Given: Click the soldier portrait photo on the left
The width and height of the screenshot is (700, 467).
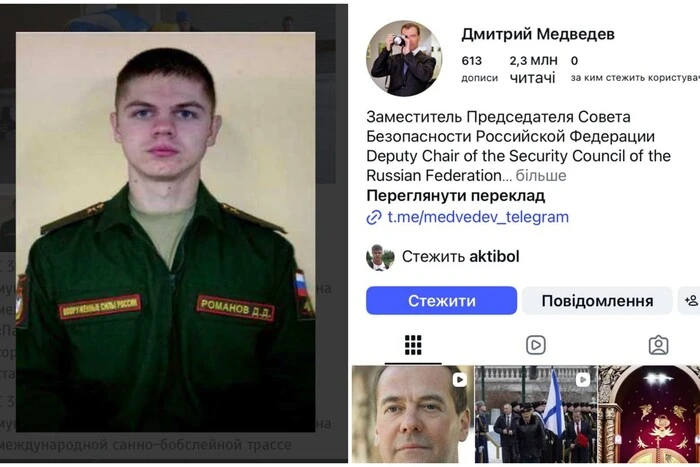Looking at the screenshot, I should pos(166,232).
